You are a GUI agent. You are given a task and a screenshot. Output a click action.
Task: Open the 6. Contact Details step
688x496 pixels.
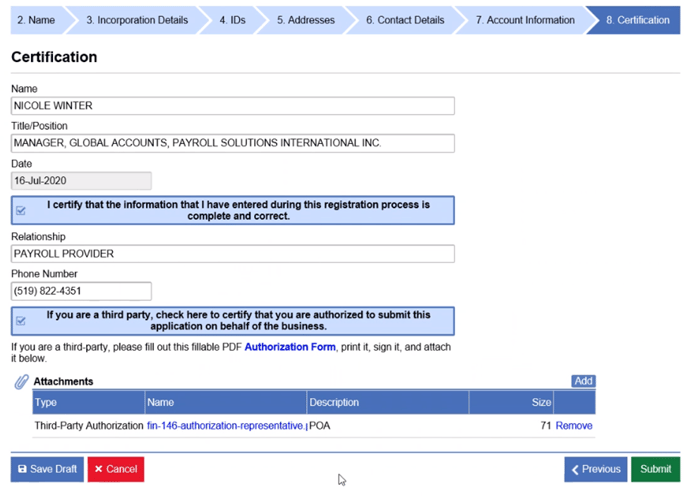(403, 20)
